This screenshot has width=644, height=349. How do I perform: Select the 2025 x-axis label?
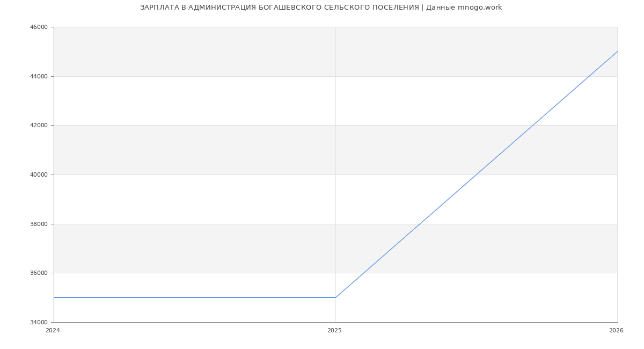tap(334, 330)
